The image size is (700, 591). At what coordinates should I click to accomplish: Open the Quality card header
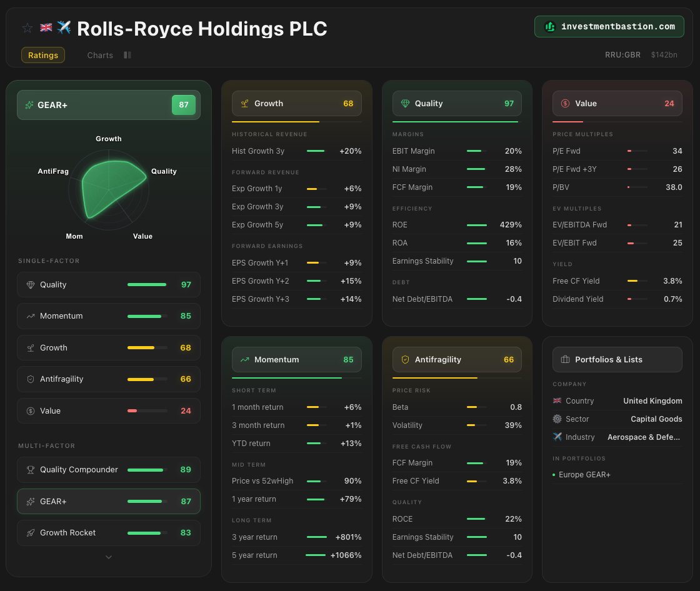pos(457,104)
